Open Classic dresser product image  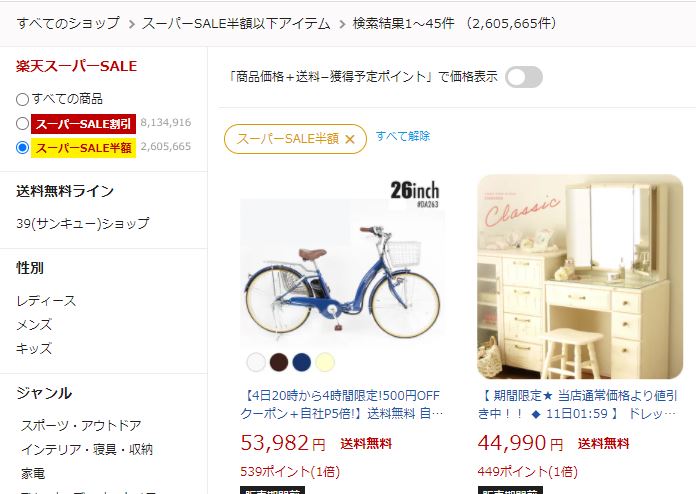(x=580, y=277)
